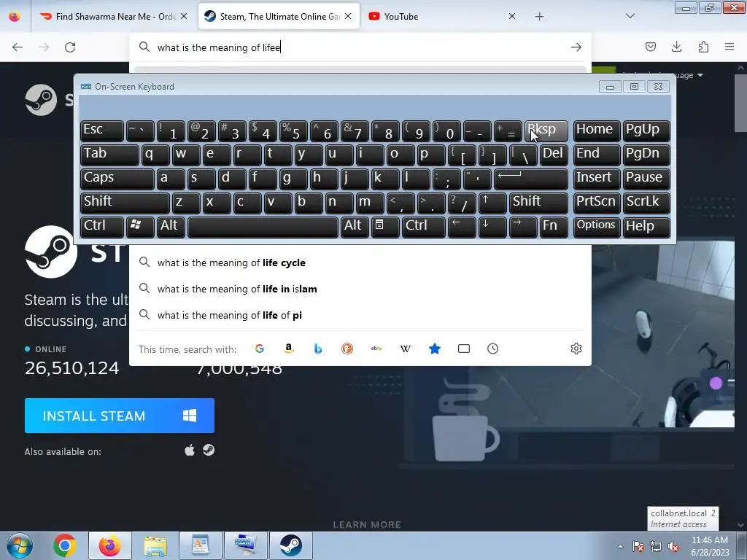Search history via clock icon
747x560 pixels.
coord(492,349)
